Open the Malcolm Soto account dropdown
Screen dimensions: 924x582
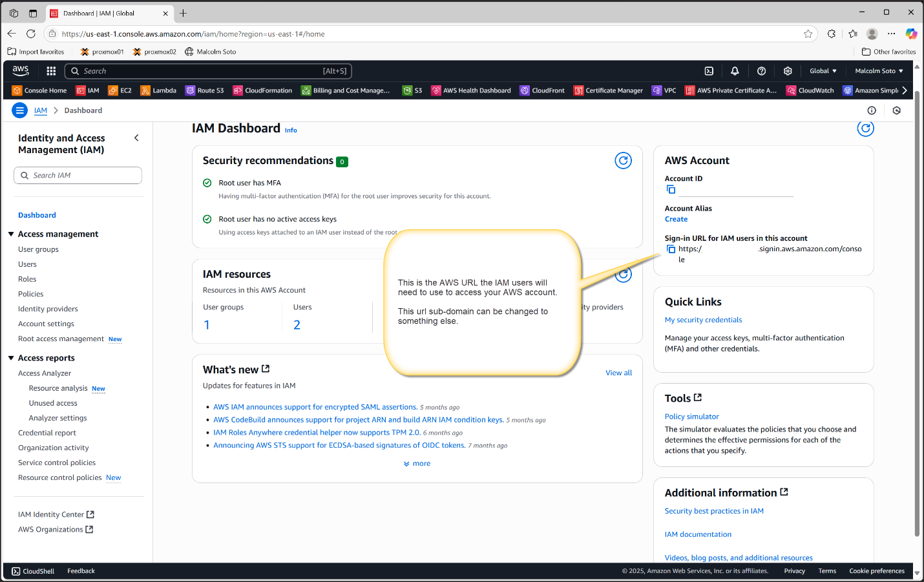tap(879, 71)
